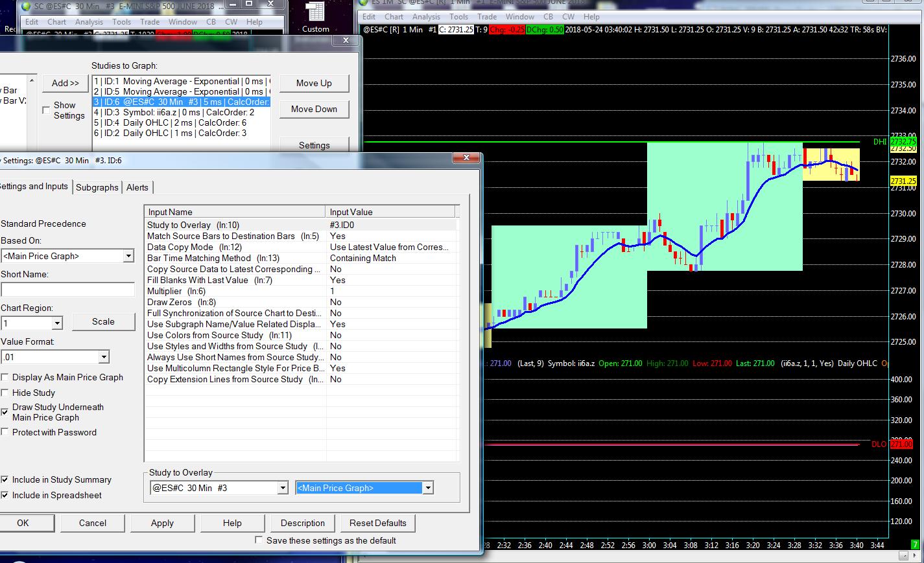Select study ID:4 Daily OHLC
Image resolution: width=924 pixels, height=563 pixels.
[x=181, y=122]
